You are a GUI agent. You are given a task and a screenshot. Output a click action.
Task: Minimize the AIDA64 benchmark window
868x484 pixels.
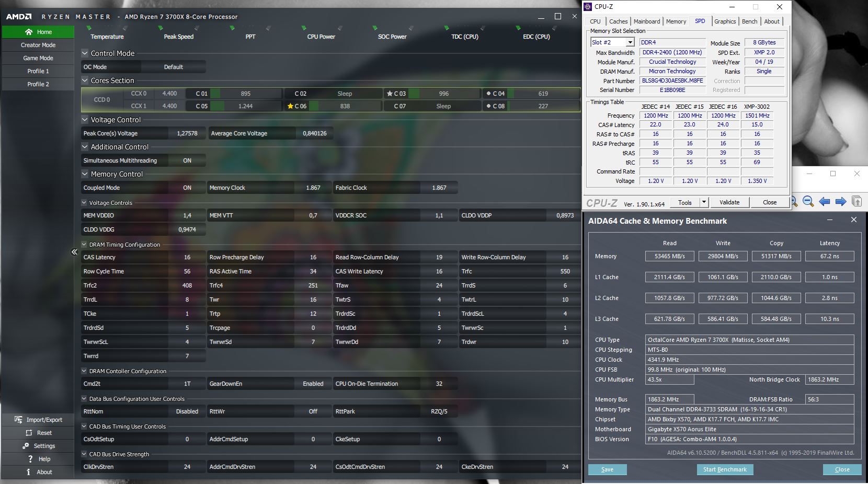click(830, 220)
